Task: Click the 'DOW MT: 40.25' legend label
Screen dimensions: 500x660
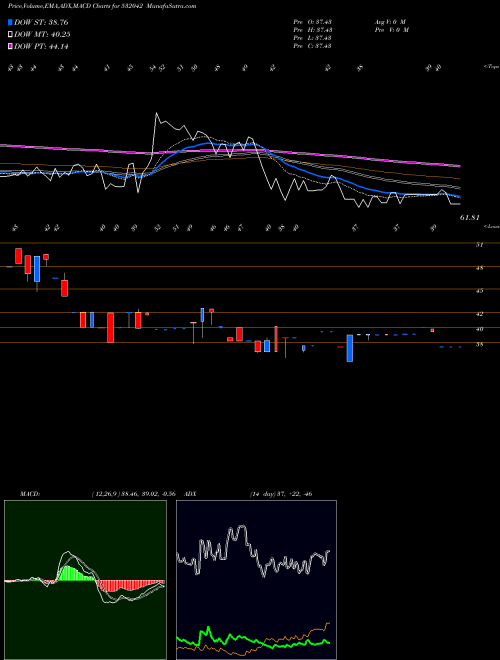Action: point(42,35)
